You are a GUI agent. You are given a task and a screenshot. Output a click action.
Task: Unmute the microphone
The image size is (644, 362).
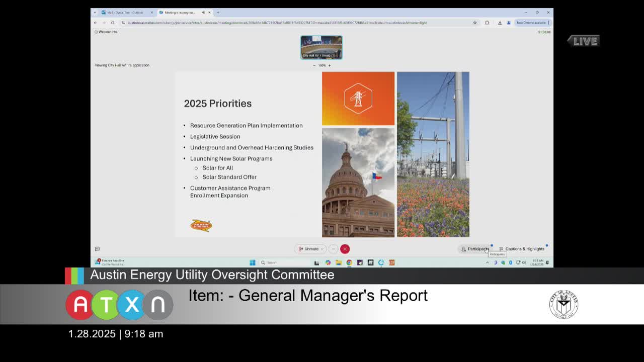pyautogui.click(x=308, y=249)
